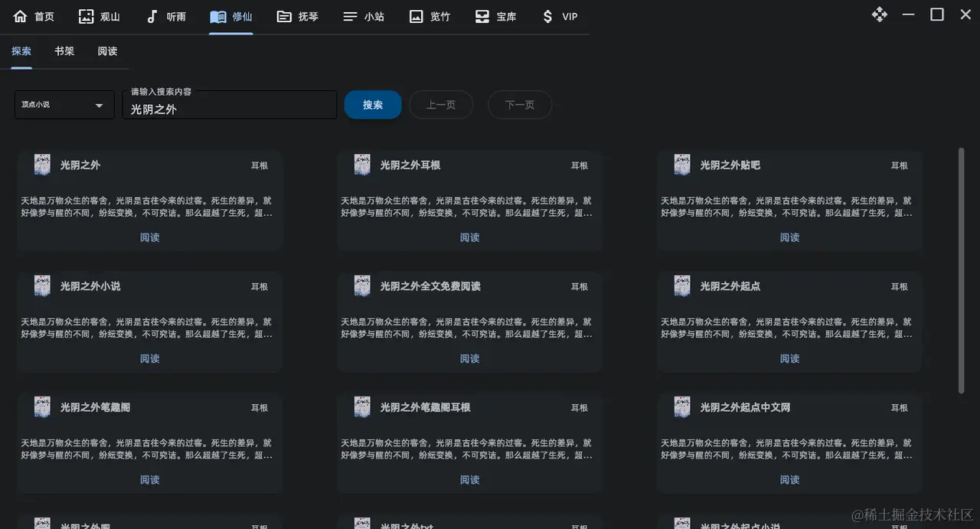Image resolution: width=980 pixels, height=529 pixels.
Task: Click the music note icon for 听雨
Action: coord(152,16)
